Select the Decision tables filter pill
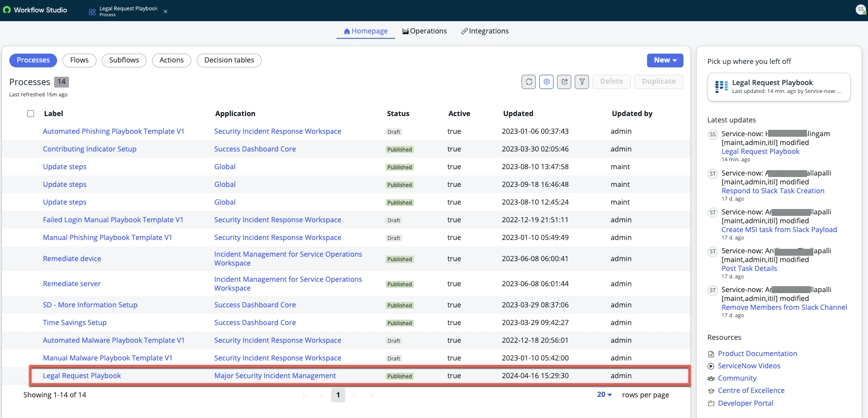Screen dimensions: 868x418 [x=229, y=60]
